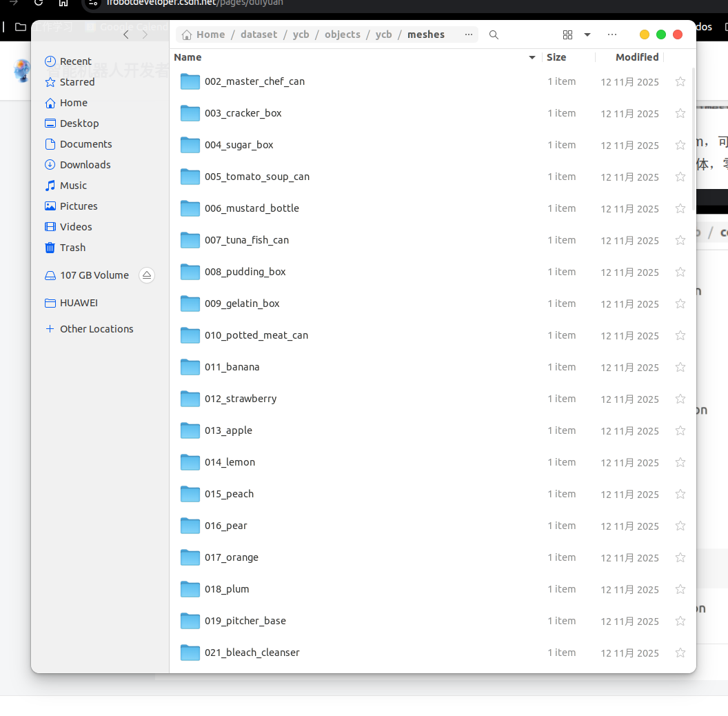Screen dimensions: 728x716
Task: Sort by the Modified column header
Action: point(637,57)
